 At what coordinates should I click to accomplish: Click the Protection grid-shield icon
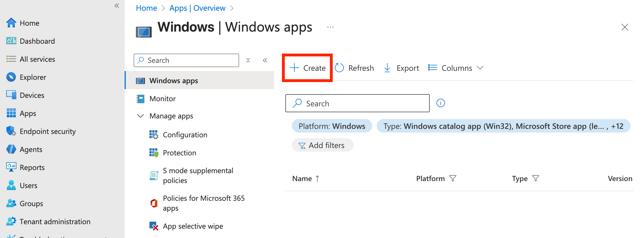[154, 153]
